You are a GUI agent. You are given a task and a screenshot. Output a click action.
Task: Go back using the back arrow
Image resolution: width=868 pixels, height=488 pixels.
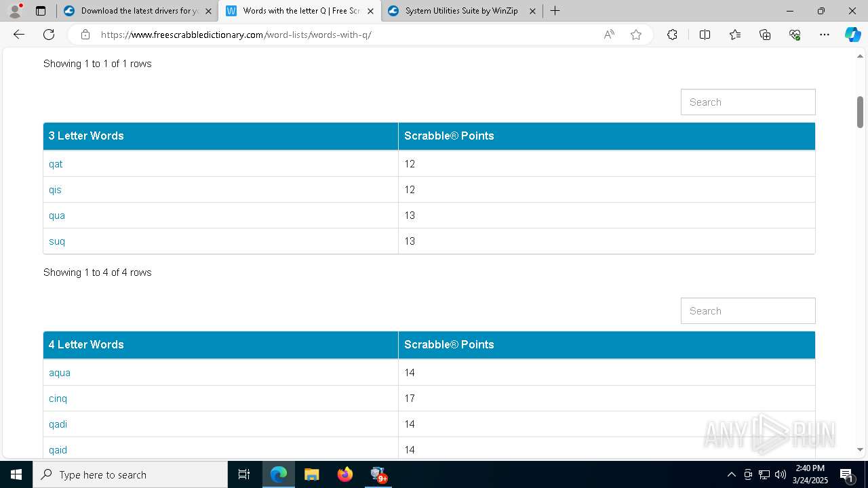19,35
